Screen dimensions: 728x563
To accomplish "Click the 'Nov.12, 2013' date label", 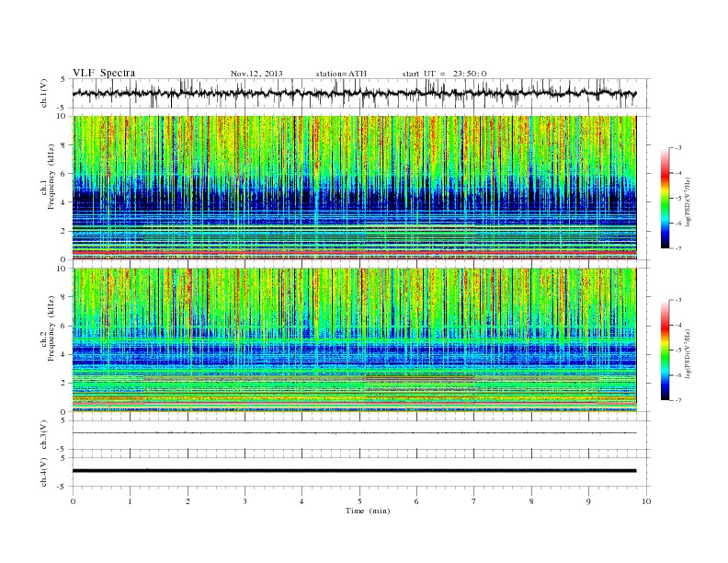I will [256, 74].
